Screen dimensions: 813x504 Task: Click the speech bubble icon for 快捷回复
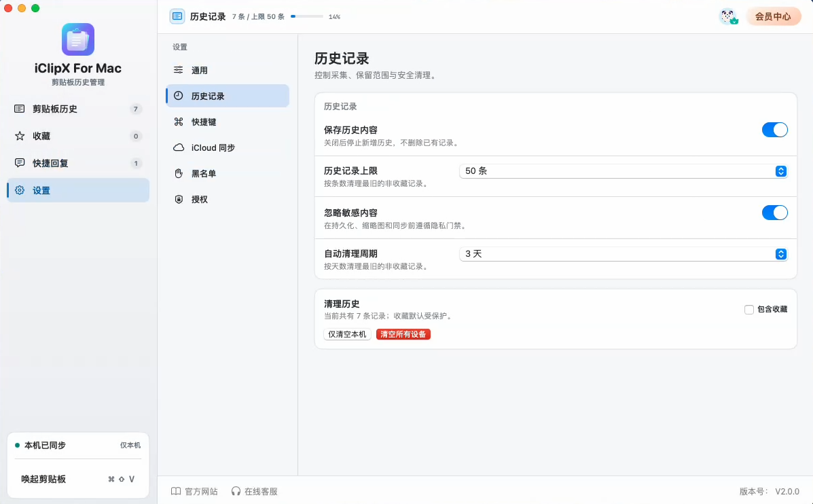coord(20,163)
